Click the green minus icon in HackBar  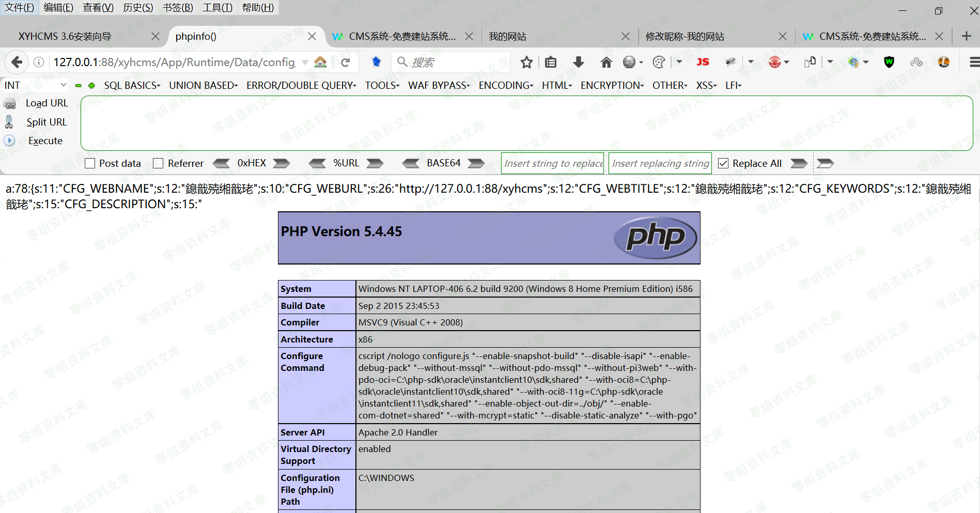[78, 86]
